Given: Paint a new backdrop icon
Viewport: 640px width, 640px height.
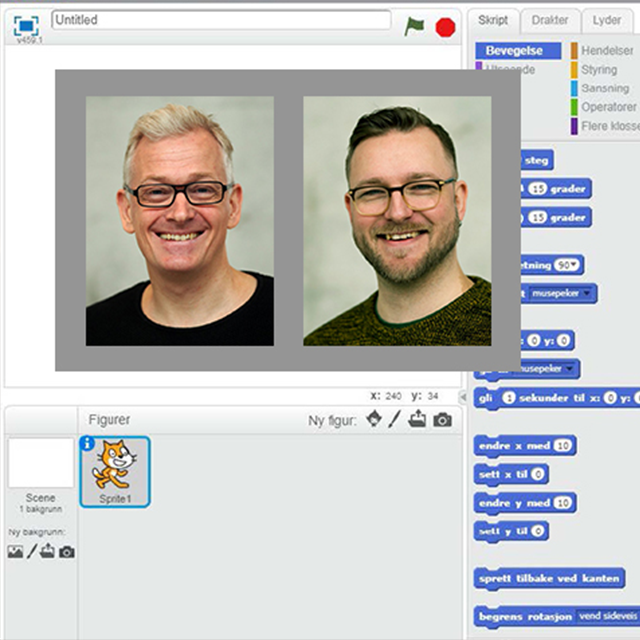Looking at the screenshot, I should point(32,551).
